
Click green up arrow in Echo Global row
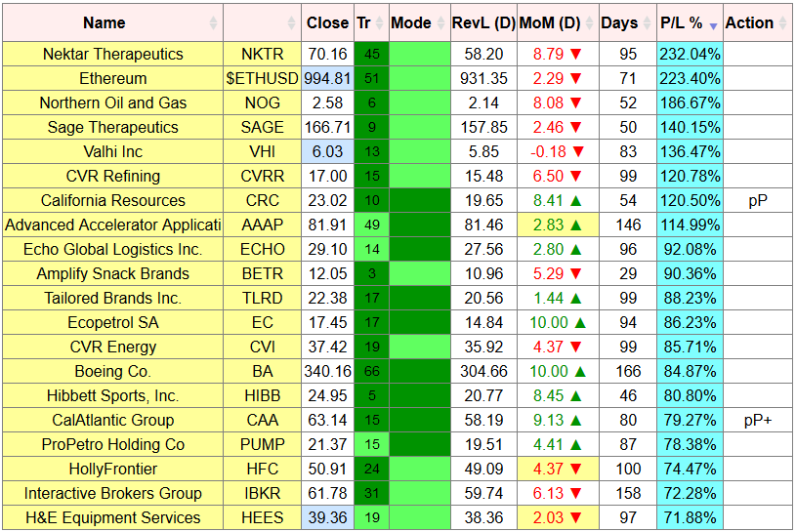click(575, 250)
